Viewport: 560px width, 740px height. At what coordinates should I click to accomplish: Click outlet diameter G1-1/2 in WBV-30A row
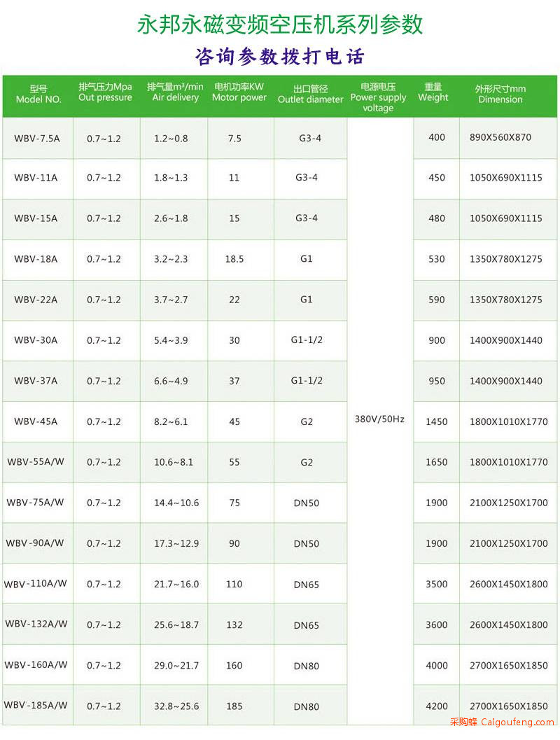pyautogui.click(x=307, y=340)
